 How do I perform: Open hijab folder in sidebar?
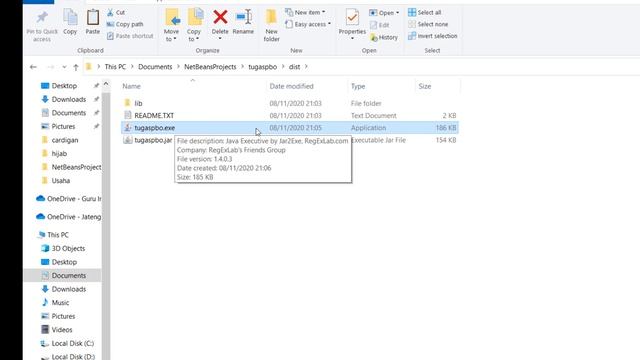(x=59, y=153)
